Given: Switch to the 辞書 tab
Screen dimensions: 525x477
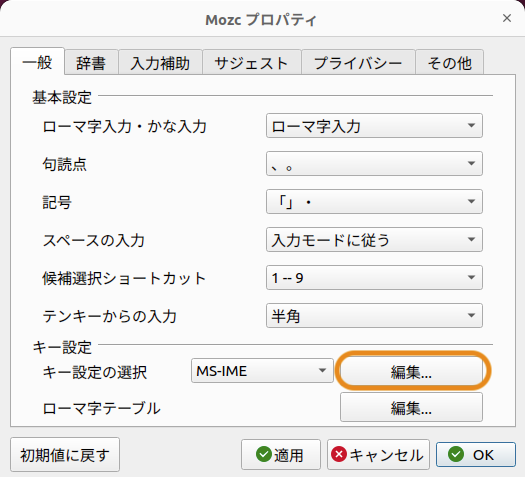Looking at the screenshot, I should (91, 63).
